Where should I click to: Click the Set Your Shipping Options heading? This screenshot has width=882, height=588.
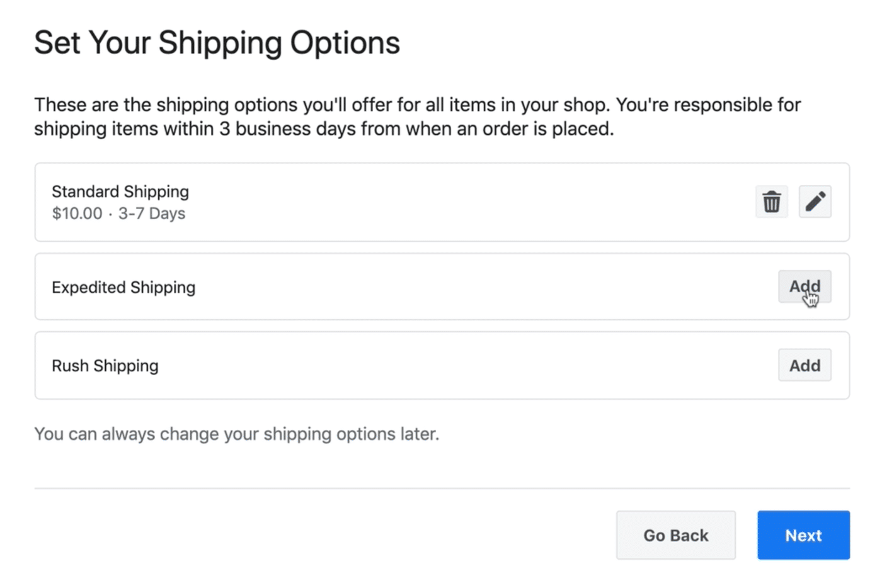click(x=217, y=42)
